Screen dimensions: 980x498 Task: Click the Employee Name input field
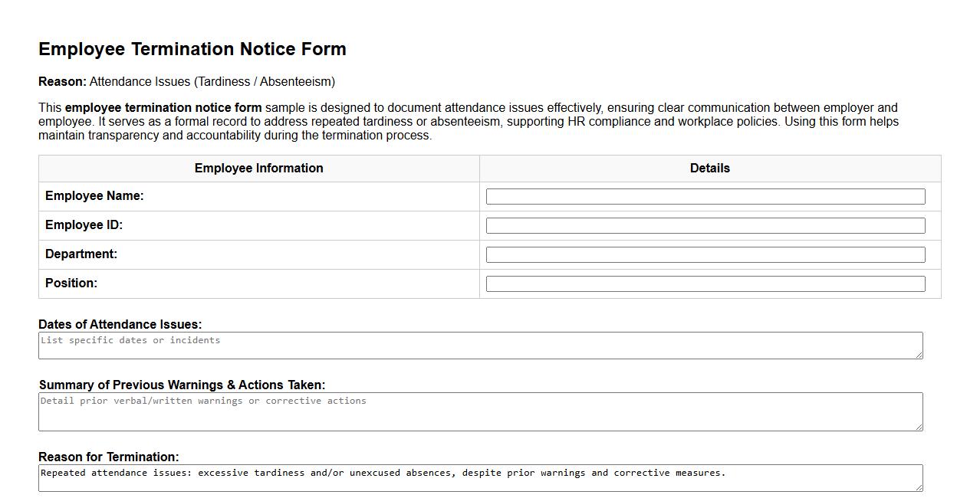point(705,196)
